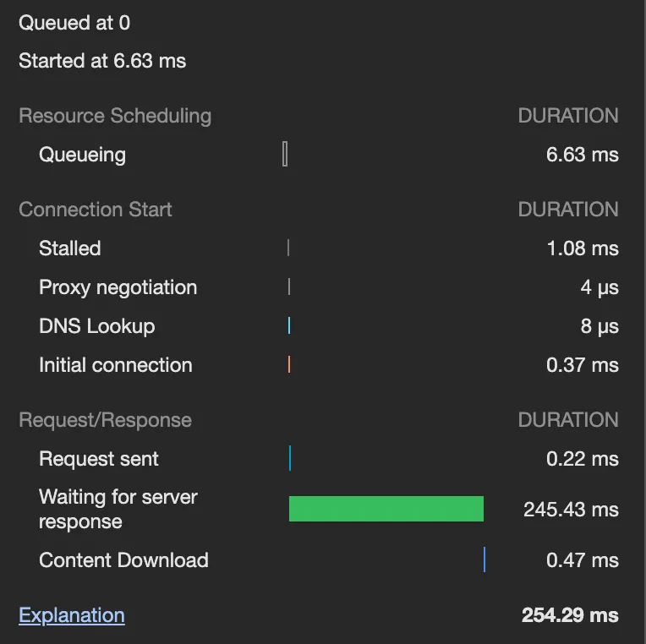This screenshot has width=646, height=644.
Task: Select the Content Download row label
Action: [x=123, y=559]
